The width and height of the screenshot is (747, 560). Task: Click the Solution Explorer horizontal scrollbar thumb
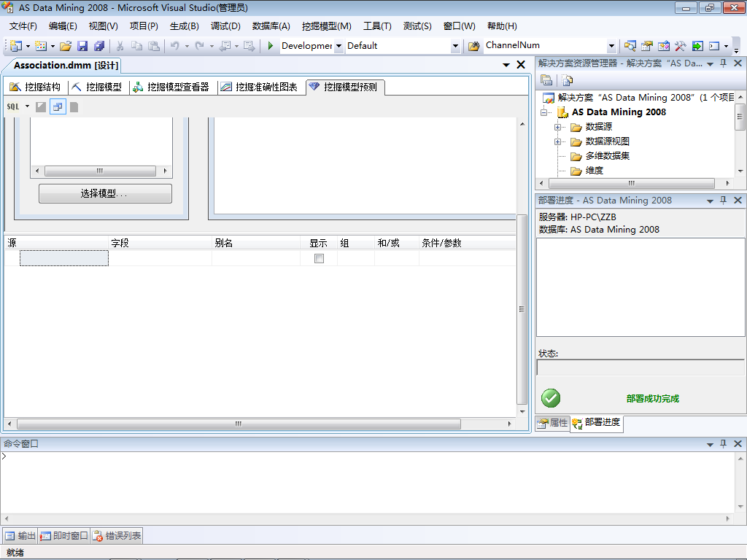coord(632,183)
